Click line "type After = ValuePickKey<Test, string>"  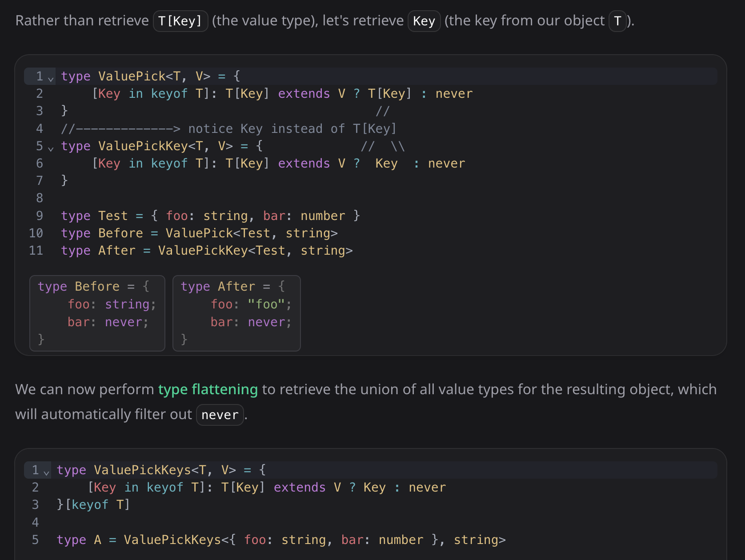[207, 251]
